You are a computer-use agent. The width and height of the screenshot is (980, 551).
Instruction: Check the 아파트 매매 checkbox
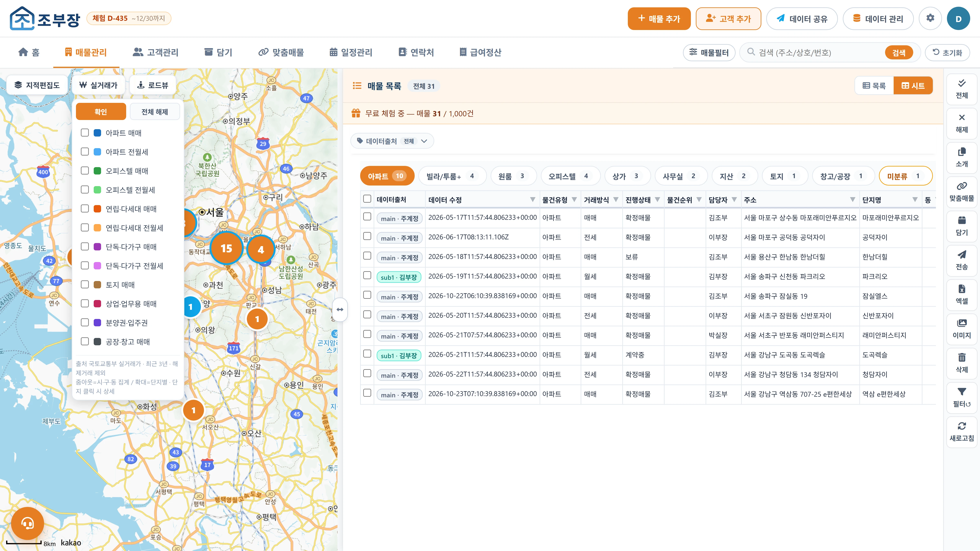(85, 132)
